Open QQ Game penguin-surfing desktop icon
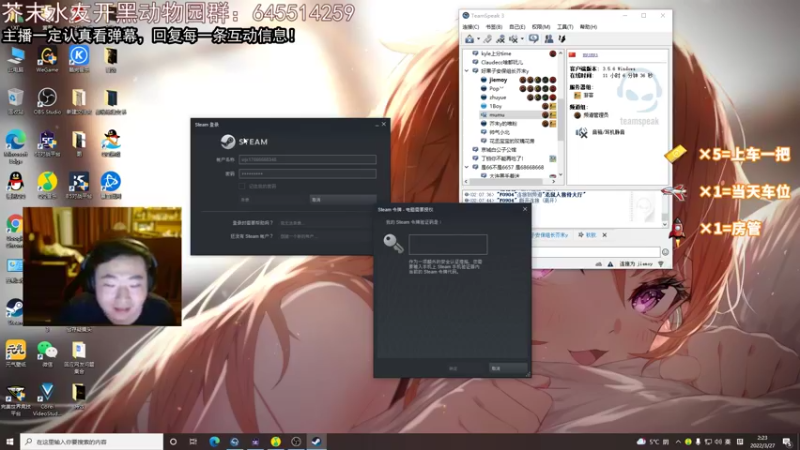 111,143
